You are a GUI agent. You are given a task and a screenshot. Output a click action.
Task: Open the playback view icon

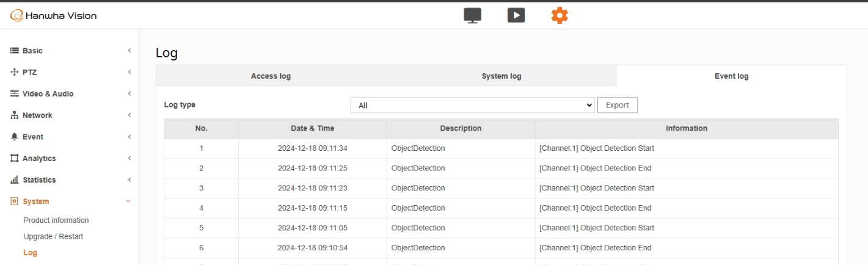coord(516,15)
